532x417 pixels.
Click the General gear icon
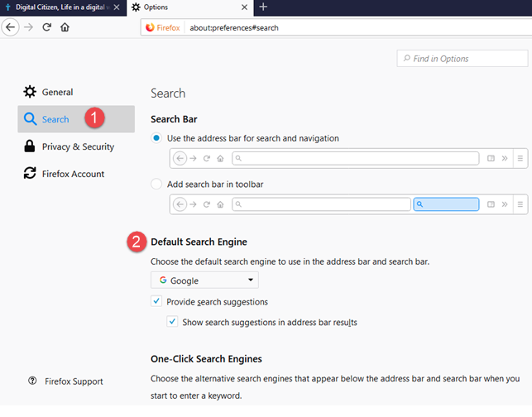point(30,92)
